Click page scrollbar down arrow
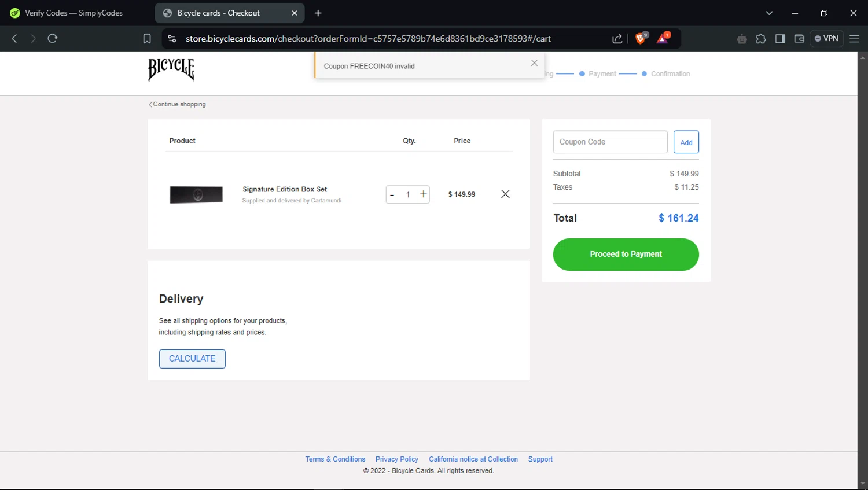 point(863,484)
